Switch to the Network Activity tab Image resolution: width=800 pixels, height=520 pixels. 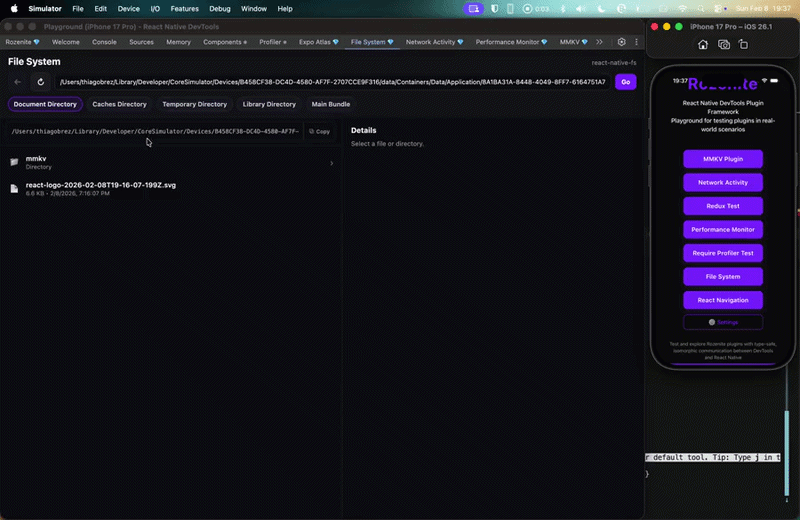point(436,43)
